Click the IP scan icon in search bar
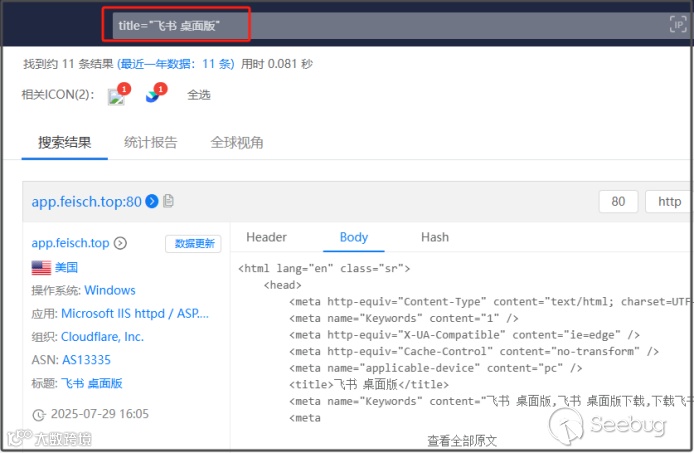This screenshot has height=453, width=694. point(678,24)
